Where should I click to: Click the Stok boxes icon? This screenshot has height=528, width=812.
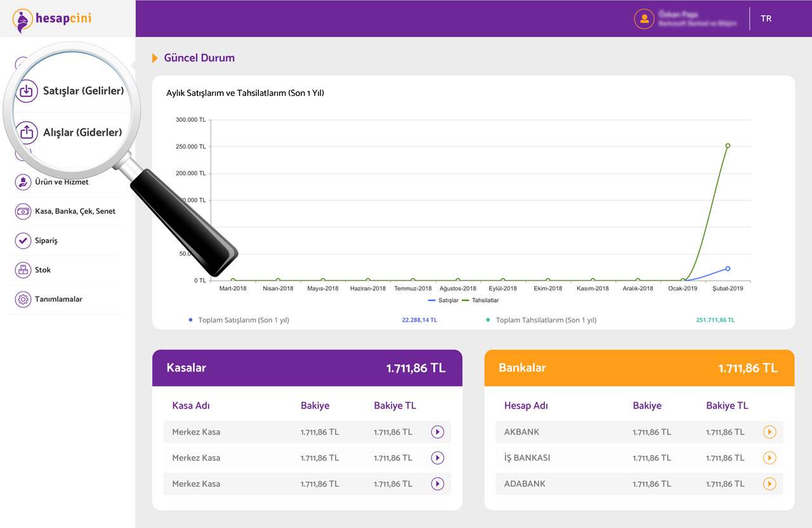click(x=23, y=270)
